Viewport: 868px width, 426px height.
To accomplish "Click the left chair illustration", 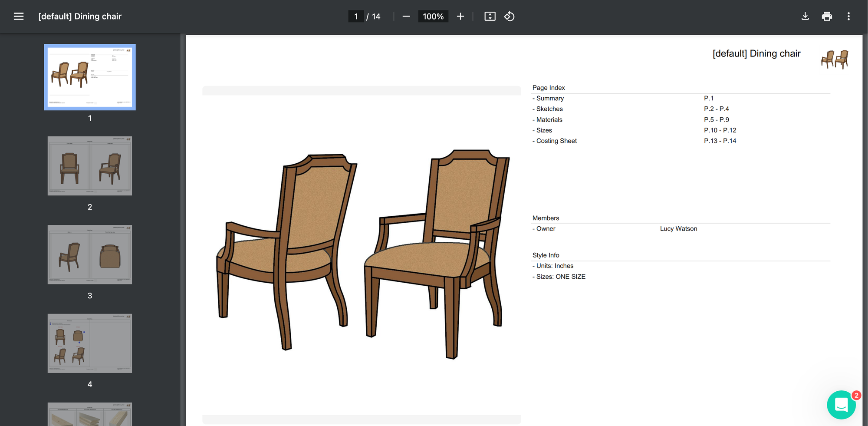I will [x=286, y=252].
